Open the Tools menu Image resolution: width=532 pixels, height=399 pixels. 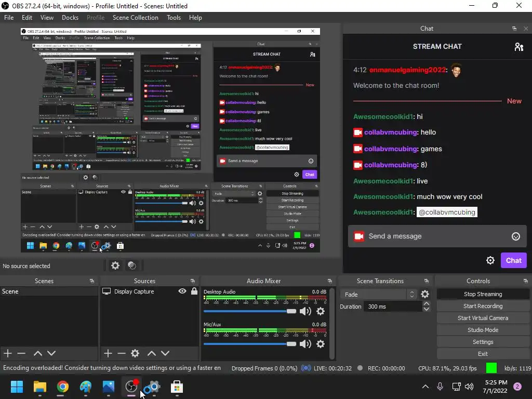pos(174,18)
